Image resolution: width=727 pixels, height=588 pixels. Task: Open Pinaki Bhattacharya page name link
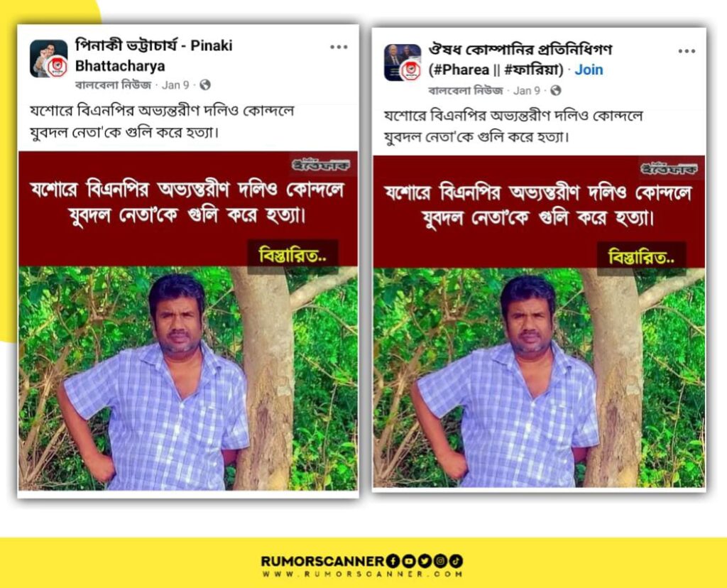coord(153,55)
